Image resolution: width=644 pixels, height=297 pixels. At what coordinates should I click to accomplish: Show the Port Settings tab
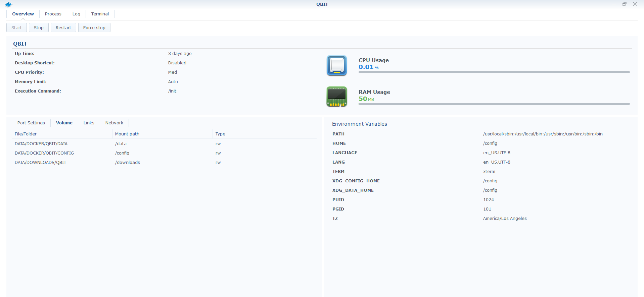pyautogui.click(x=31, y=123)
